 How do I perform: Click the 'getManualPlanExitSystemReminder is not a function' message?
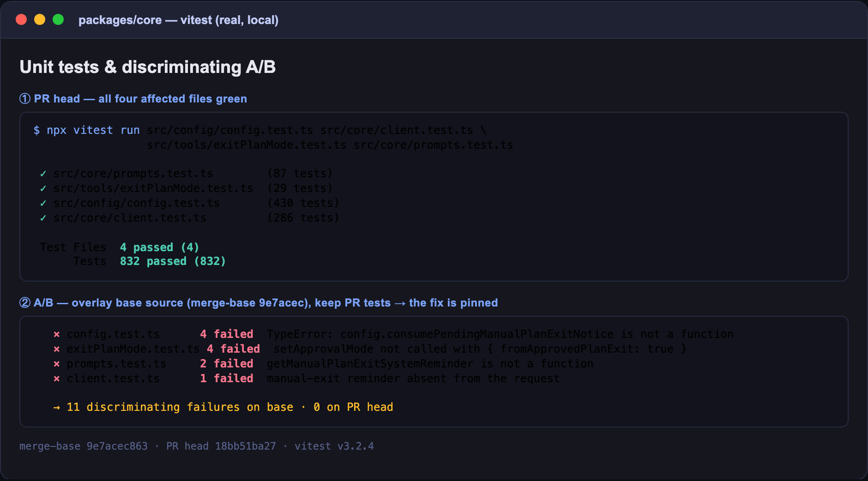430,364
